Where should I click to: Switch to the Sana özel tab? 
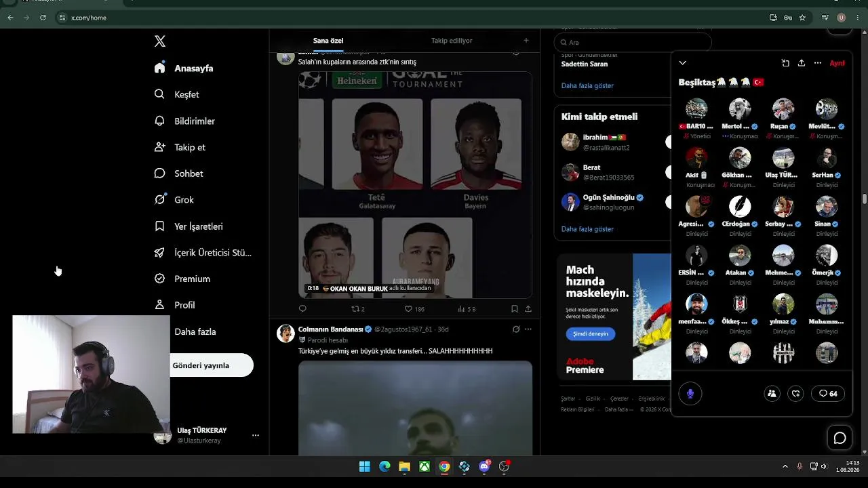point(328,41)
